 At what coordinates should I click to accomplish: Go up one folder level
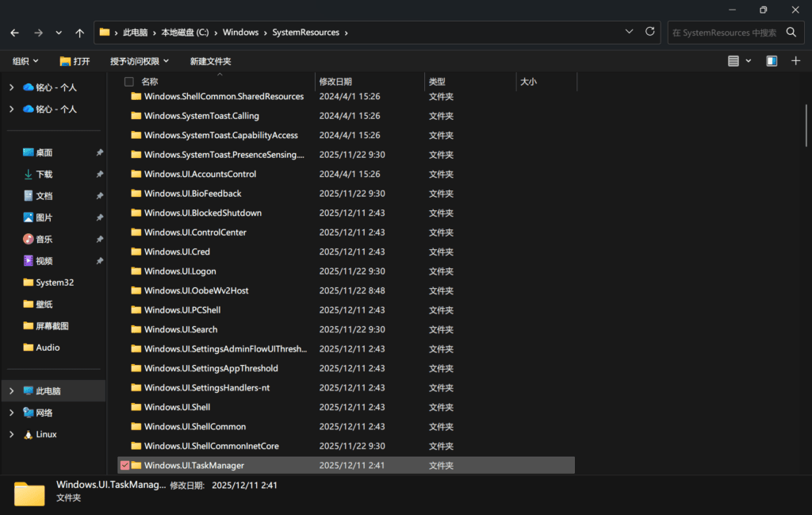click(79, 33)
